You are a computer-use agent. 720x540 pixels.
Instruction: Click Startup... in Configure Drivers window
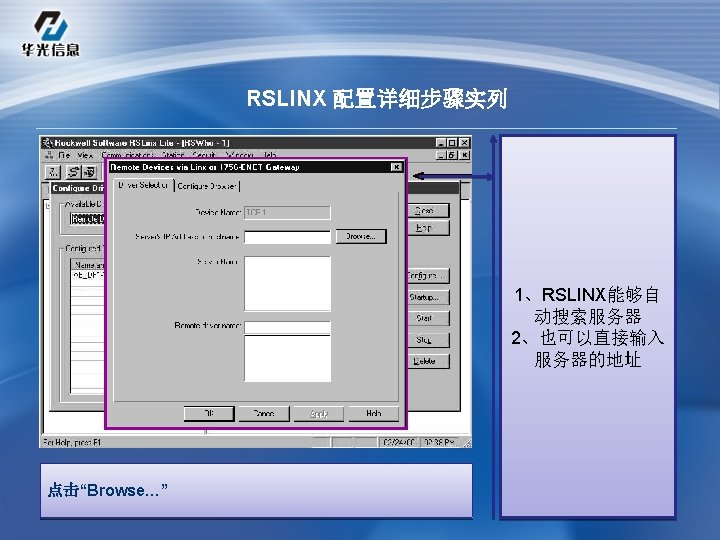tap(428, 297)
